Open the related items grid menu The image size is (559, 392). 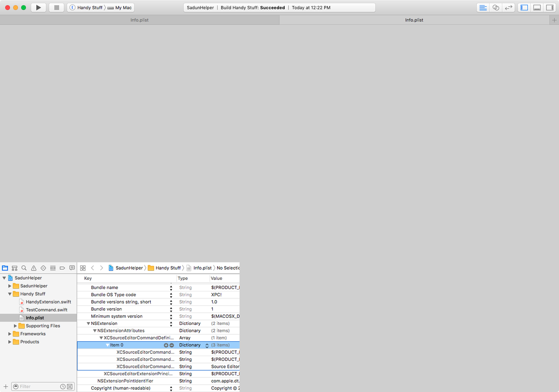[83, 268]
